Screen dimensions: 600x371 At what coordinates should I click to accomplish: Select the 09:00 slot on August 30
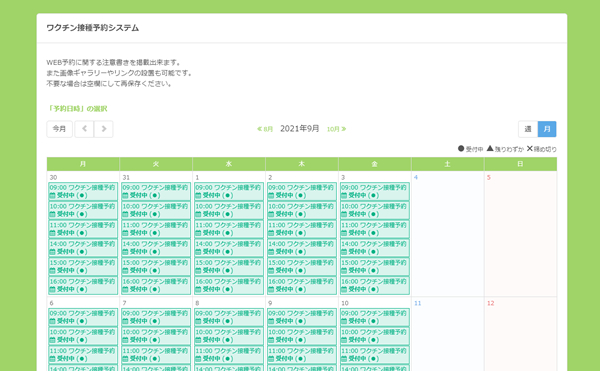coord(83,191)
